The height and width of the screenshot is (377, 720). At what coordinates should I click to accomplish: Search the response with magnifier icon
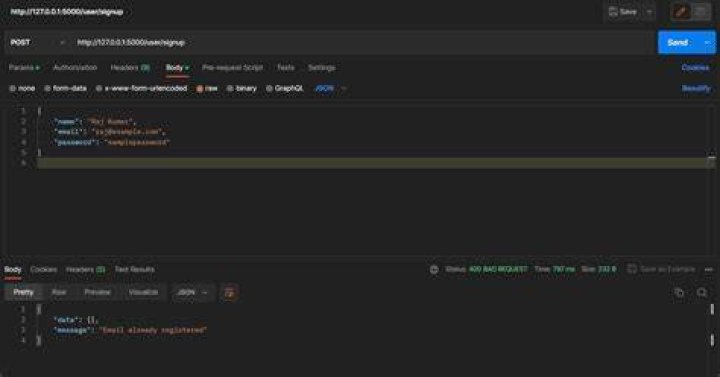(x=702, y=293)
